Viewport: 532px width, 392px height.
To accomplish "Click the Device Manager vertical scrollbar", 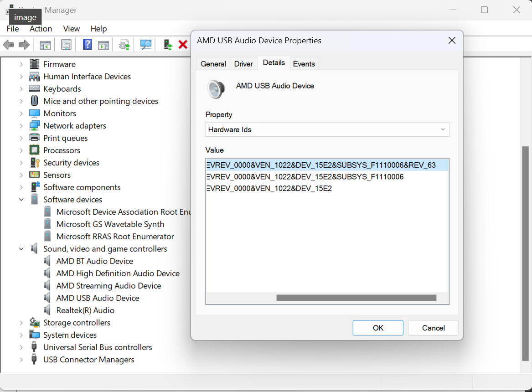I will tap(525, 253).
